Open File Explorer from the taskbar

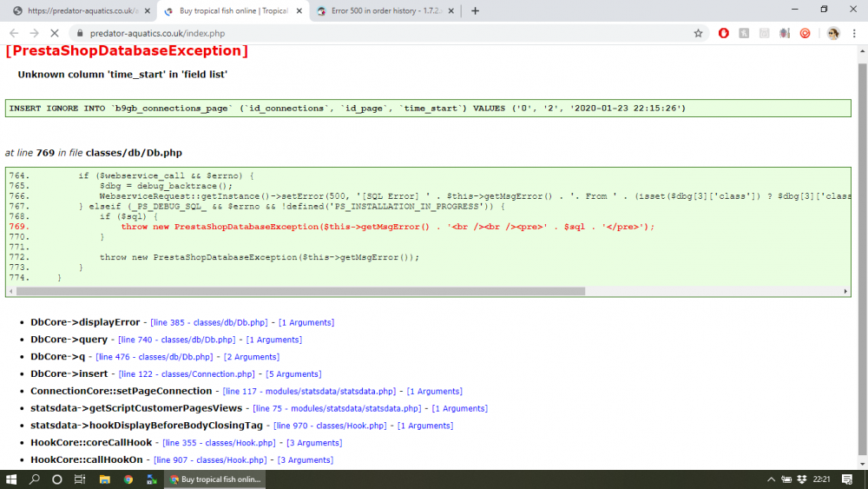point(105,479)
